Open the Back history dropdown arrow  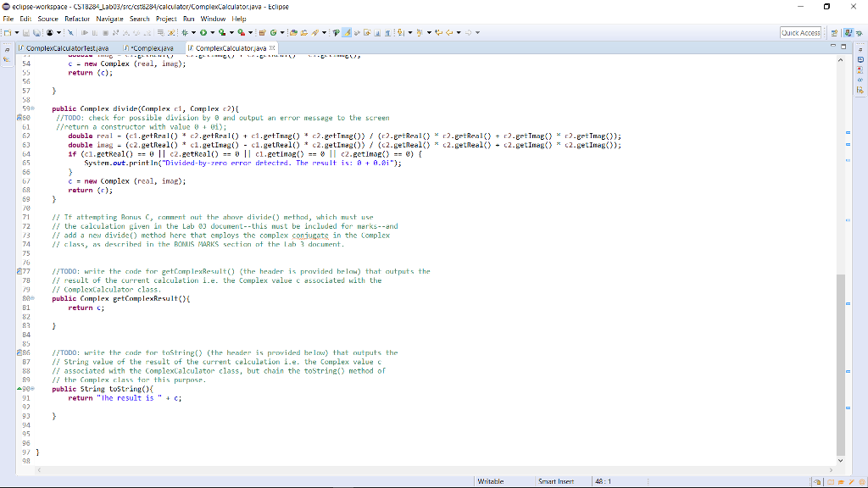pos(459,33)
